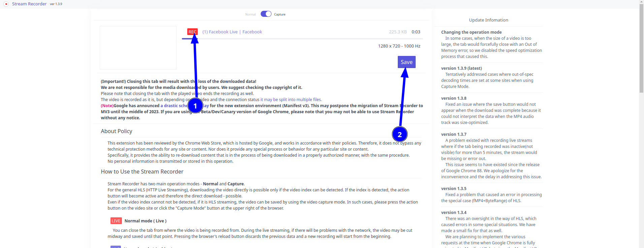The image size is (644, 248).
Task: Click the 'version 1.3.5' entry
Action: tap(454, 188)
